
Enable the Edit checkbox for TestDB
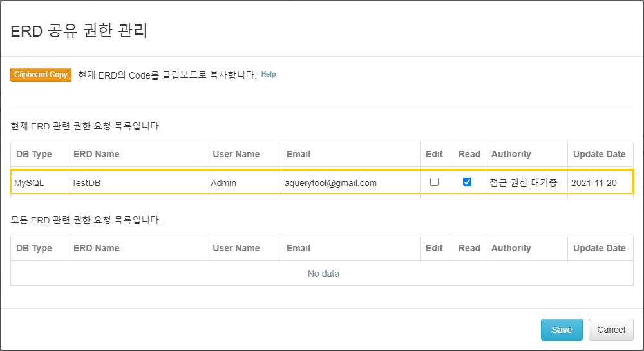[434, 182]
